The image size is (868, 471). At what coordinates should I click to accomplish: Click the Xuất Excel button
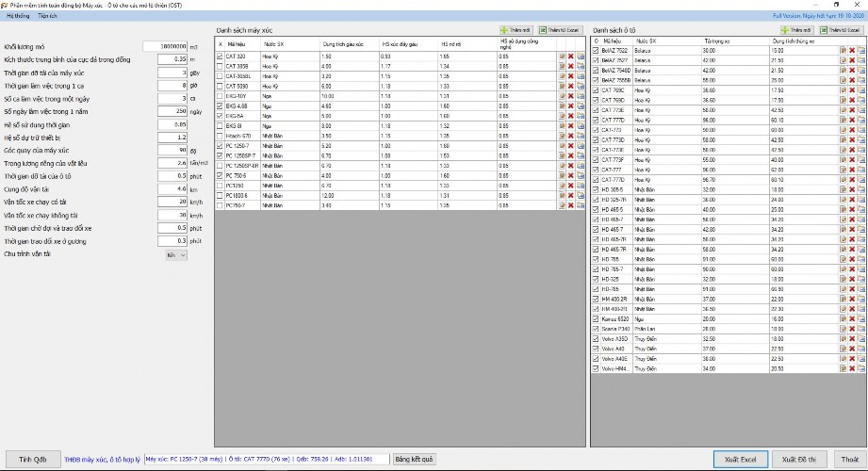[740, 459]
